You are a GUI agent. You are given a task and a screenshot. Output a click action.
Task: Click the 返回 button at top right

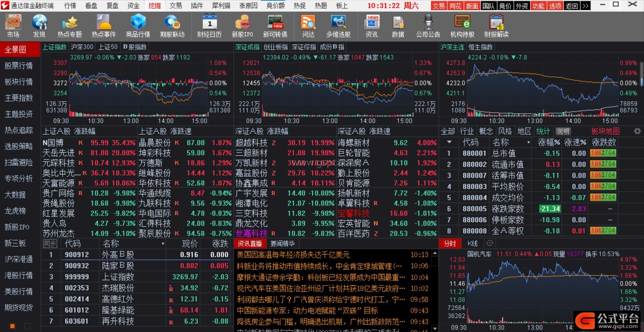tap(571, 6)
